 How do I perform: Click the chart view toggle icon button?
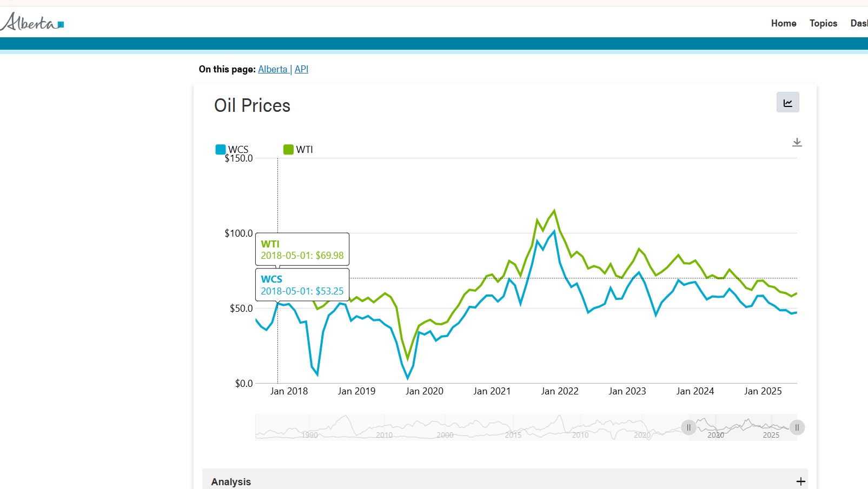(x=787, y=103)
